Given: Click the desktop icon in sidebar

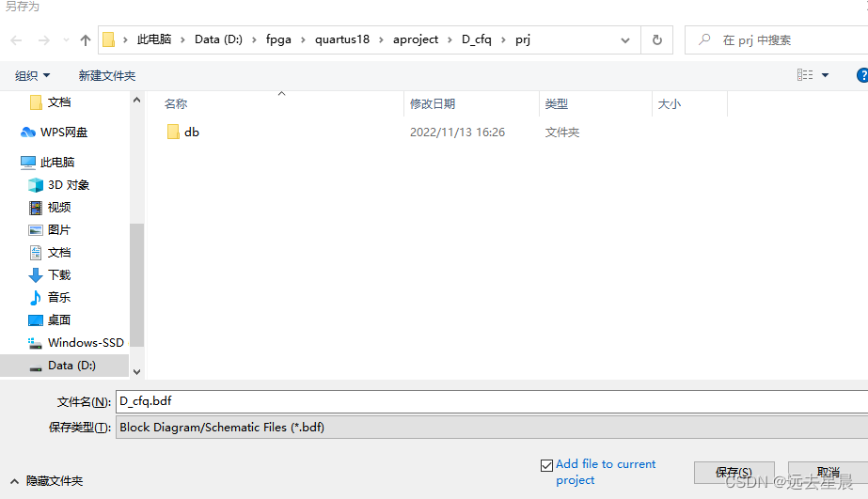Looking at the screenshot, I should pos(36,320).
